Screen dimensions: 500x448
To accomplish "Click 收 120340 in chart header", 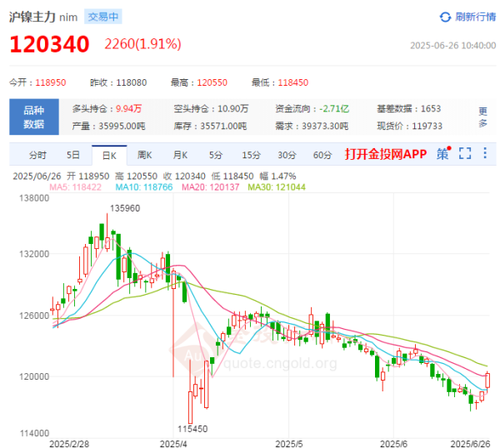I will tap(184, 177).
